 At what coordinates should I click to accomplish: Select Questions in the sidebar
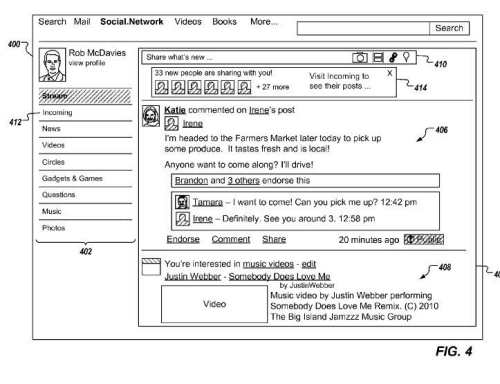(85, 195)
